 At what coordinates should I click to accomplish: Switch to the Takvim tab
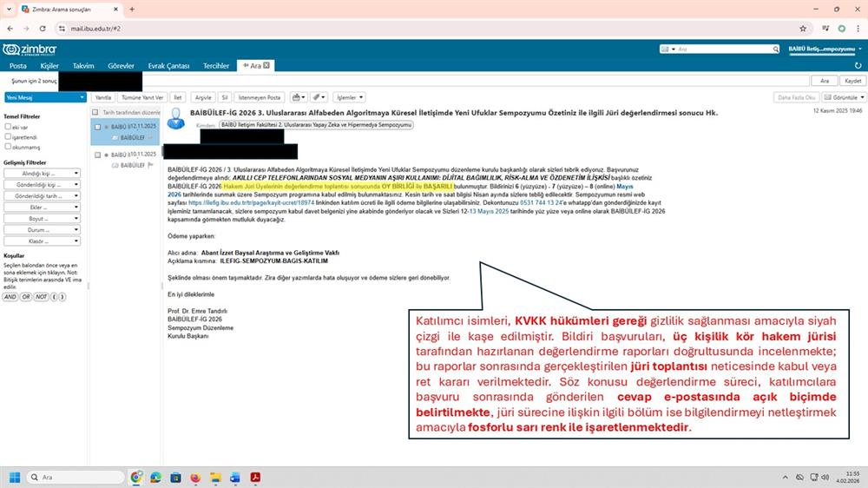pos(83,65)
